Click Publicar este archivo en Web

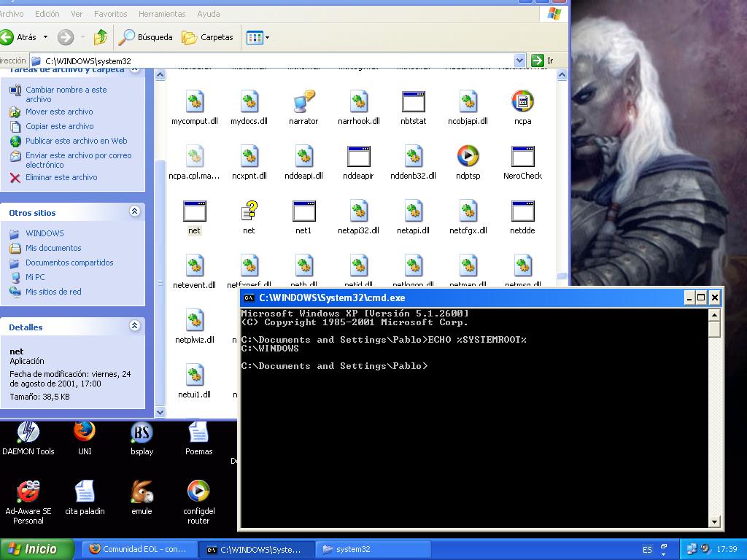click(76, 141)
